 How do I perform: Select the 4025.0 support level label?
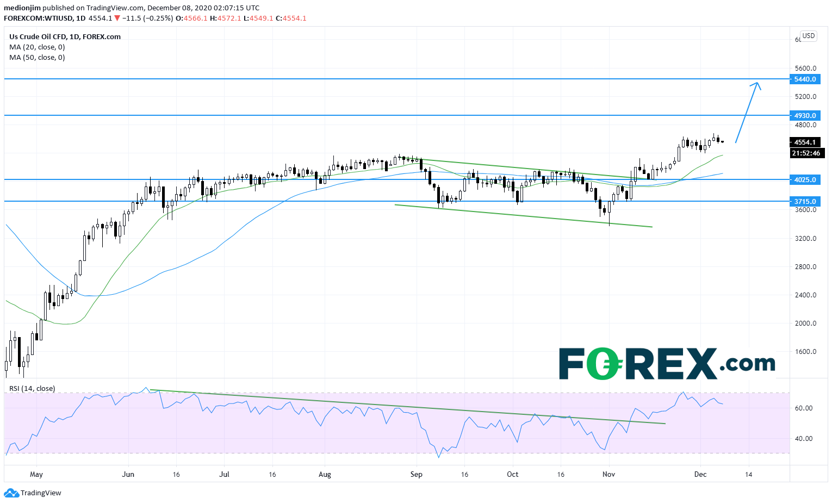tap(805, 180)
